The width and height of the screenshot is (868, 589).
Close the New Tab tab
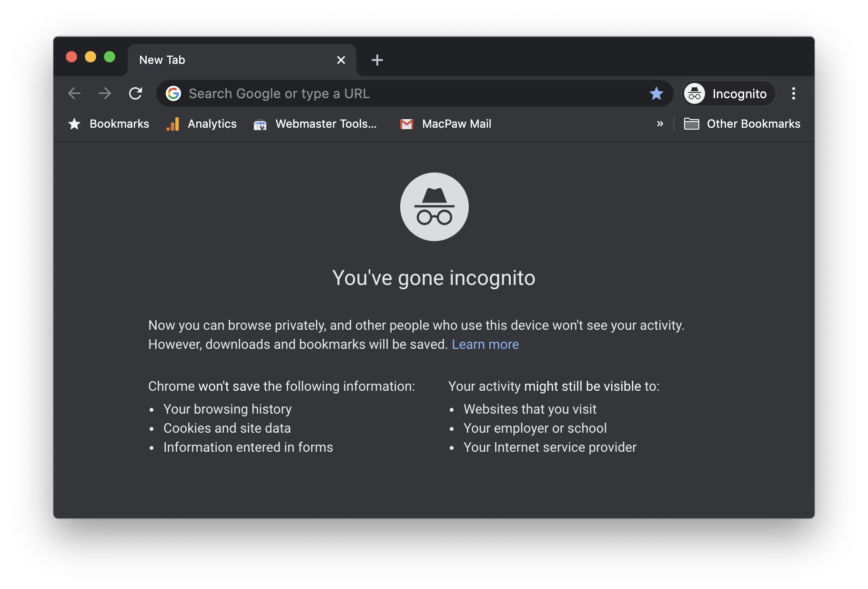[x=341, y=60]
